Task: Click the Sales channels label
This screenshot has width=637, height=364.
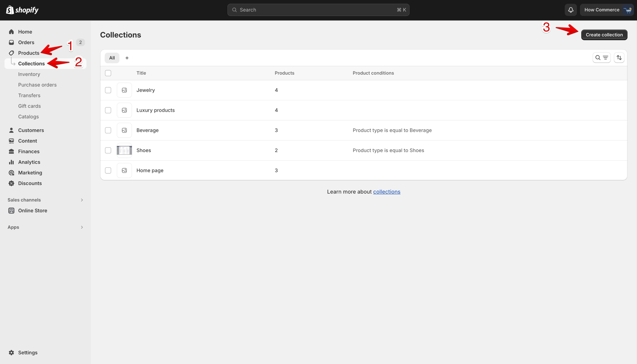Action: [x=24, y=200]
